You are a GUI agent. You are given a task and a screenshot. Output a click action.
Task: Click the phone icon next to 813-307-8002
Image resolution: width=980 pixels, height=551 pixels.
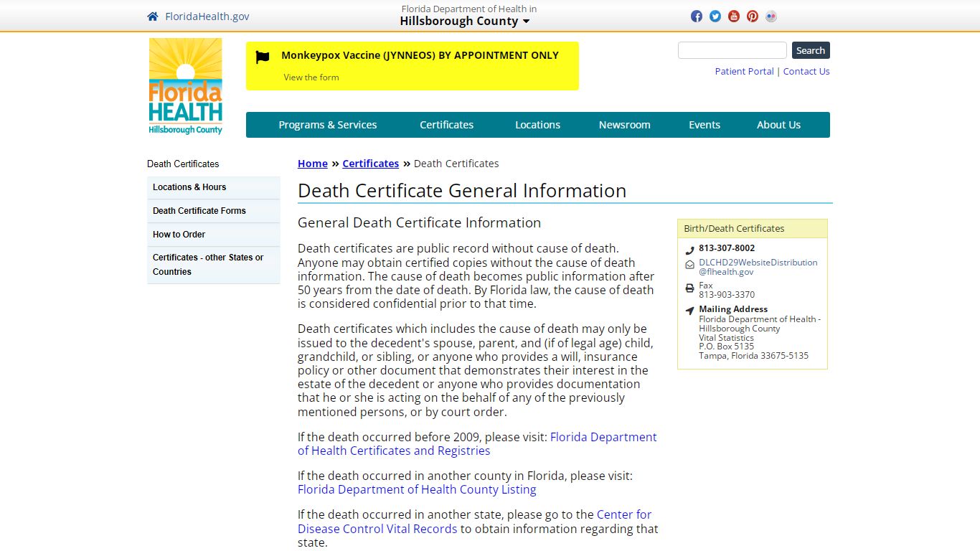pyautogui.click(x=689, y=250)
